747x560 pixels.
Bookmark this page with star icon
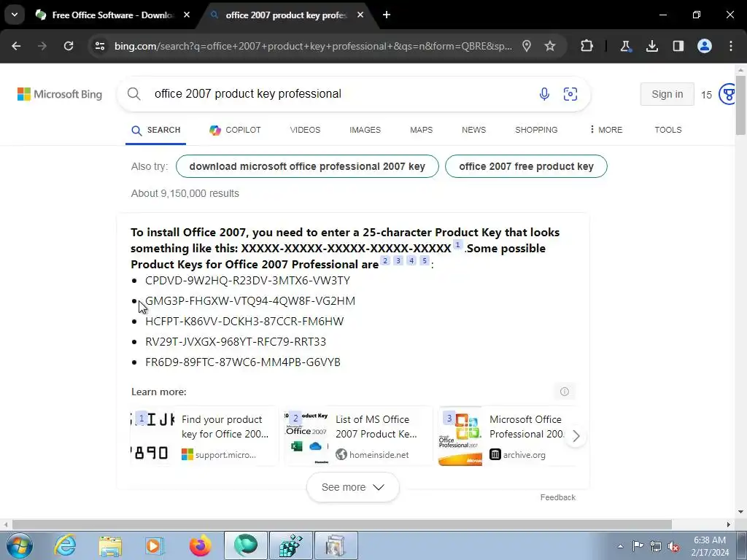(550, 46)
